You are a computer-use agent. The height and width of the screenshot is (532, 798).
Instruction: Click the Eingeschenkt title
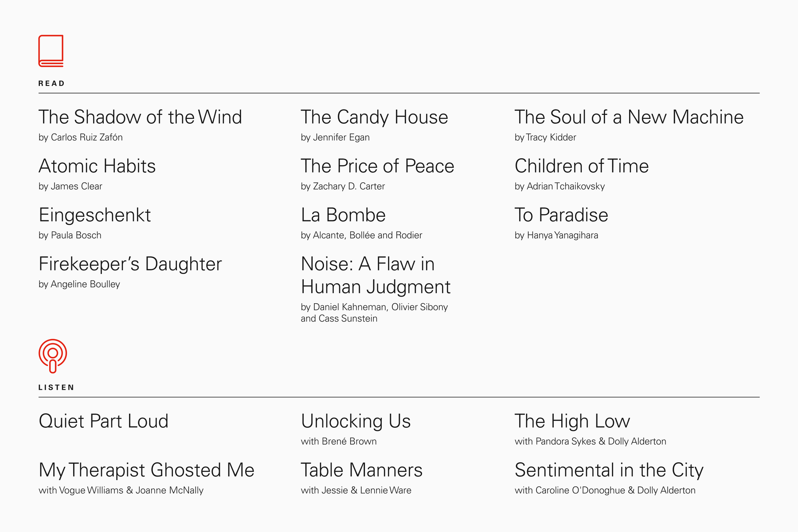coord(95,215)
